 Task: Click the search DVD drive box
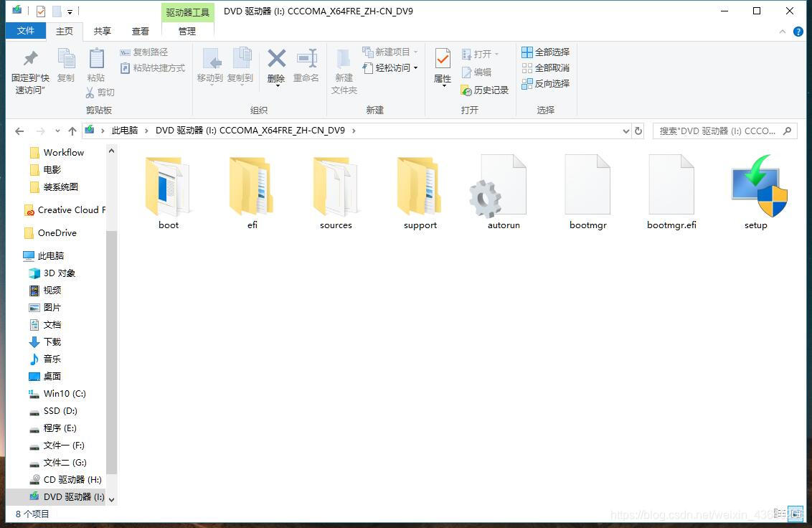725,131
